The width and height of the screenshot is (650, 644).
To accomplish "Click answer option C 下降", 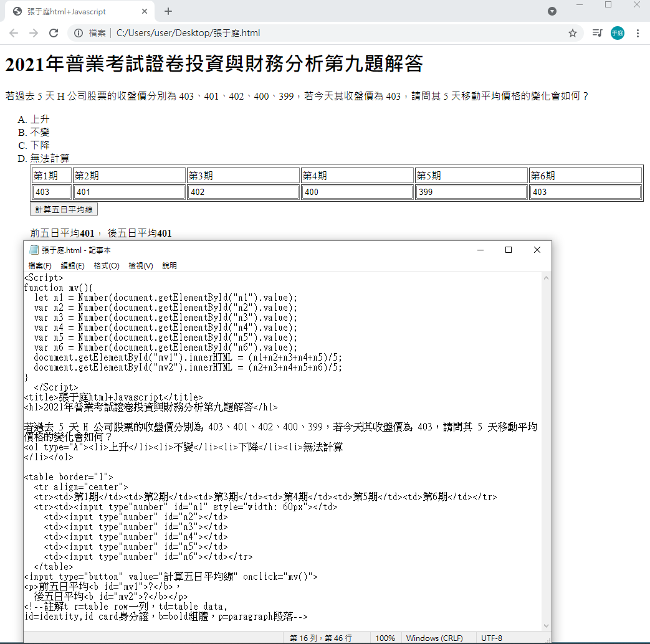I will point(40,145).
